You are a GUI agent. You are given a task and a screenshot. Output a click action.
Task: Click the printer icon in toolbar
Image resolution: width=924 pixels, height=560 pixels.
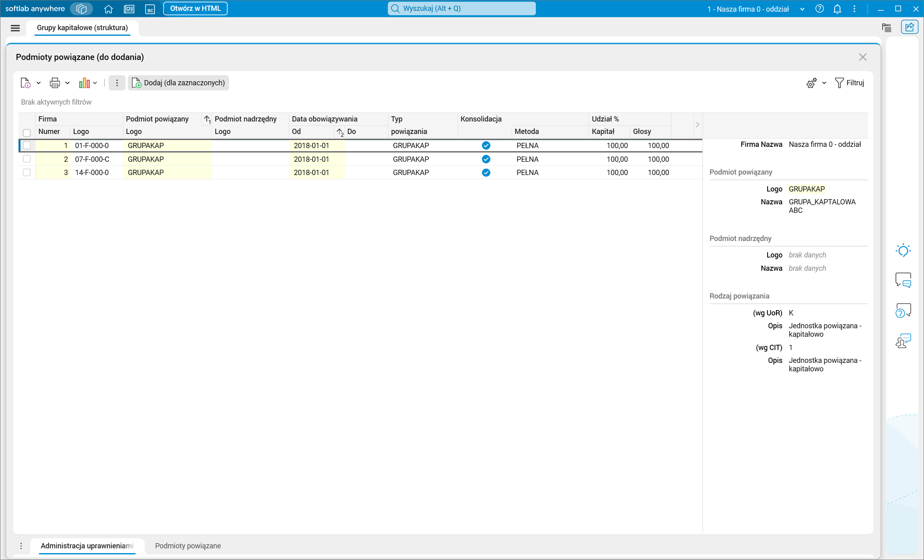coord(55,83)
